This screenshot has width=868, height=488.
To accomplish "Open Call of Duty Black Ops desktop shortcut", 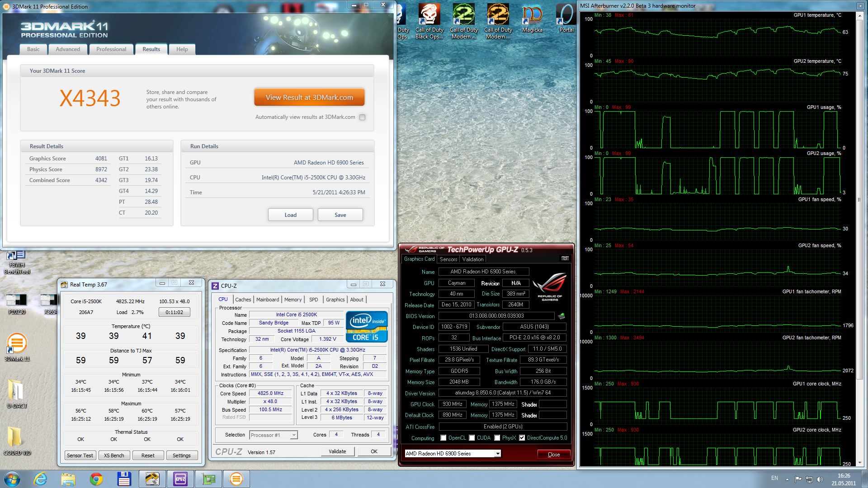I will (429, 21).
